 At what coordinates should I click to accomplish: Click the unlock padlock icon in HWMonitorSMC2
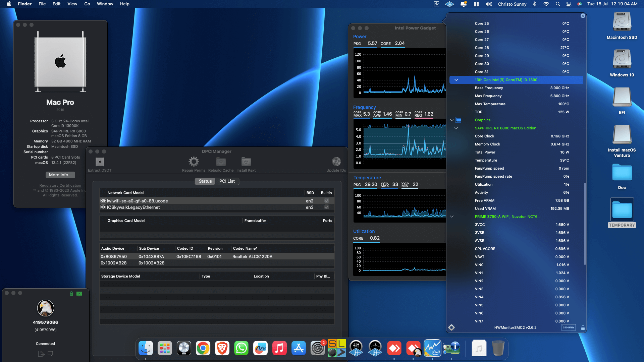583,327
